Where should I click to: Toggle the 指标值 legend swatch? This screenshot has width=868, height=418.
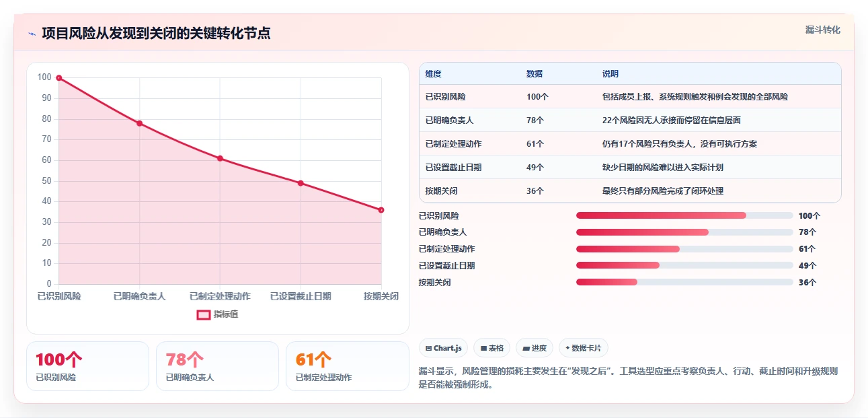(x=203, y=314)
